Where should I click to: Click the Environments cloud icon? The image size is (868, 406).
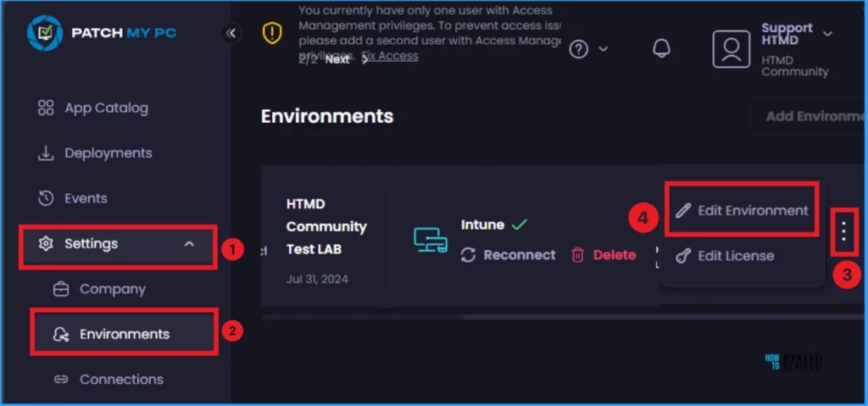61,335
